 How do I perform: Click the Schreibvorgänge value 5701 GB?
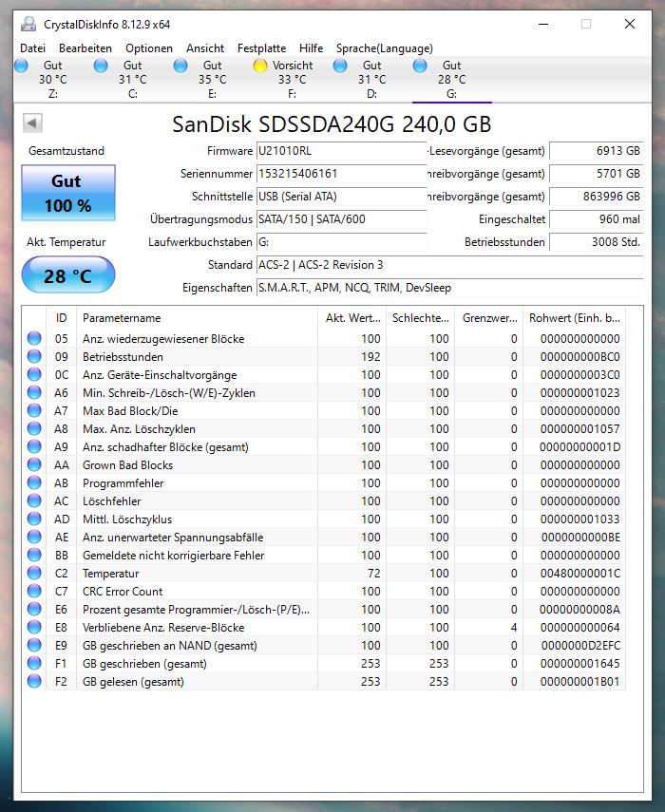596,174
